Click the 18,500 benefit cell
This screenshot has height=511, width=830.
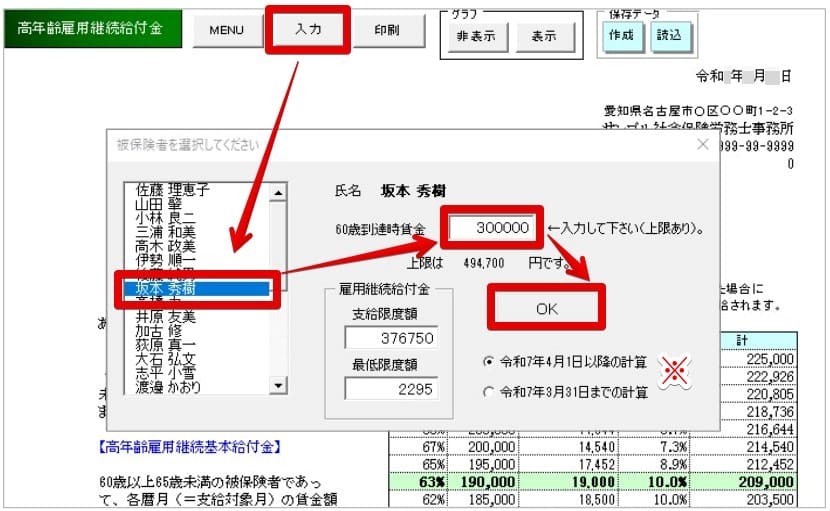567,499
